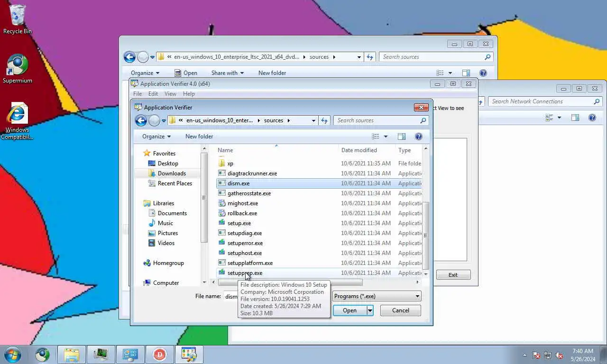The width and height of the screenshot is (607, 364).
Task: Click the taskbar clock
Action: [583, 355]
